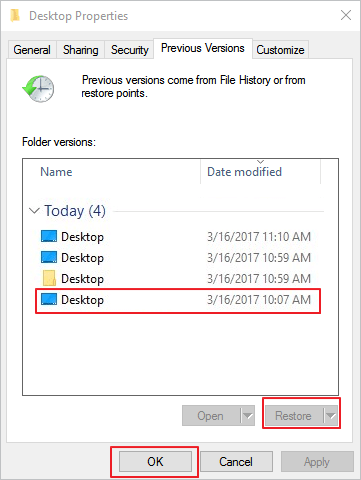This screenshot has height=480, width=361.
Task: Click blue Desktop icon dated 10:07 AM
Action: pyautogui.click(x=49, y=299)
